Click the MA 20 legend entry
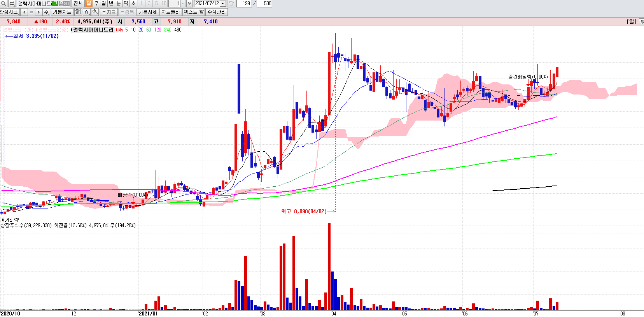This screenshot has height=317, width=644. click(x=141, y=30)
